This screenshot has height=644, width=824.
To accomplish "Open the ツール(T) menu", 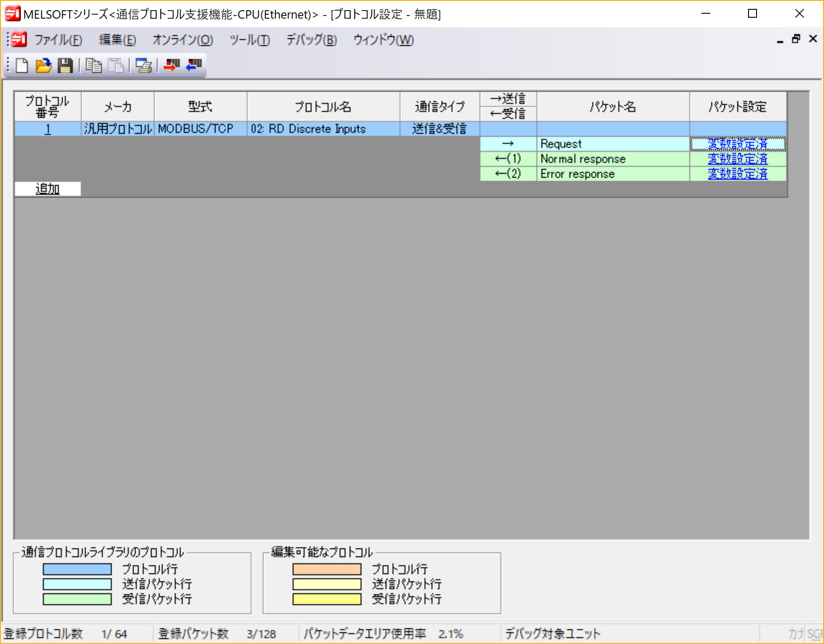I will point(250,40).
